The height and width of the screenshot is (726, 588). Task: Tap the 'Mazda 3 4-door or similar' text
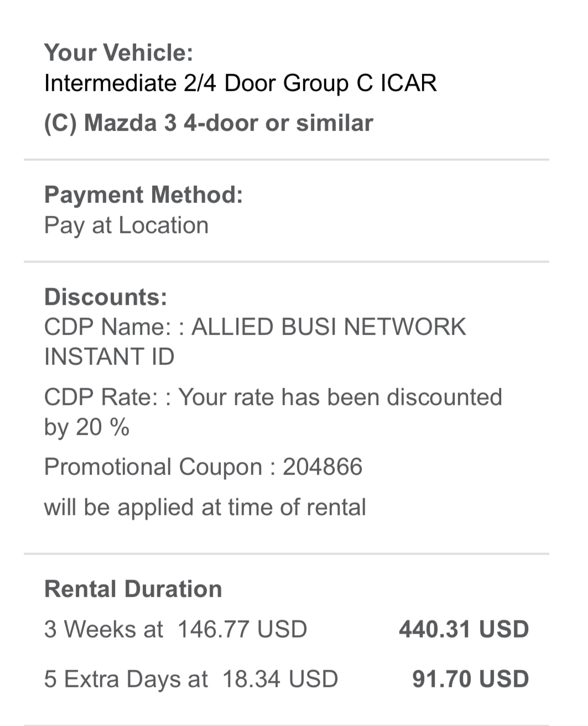coord(228,123)
